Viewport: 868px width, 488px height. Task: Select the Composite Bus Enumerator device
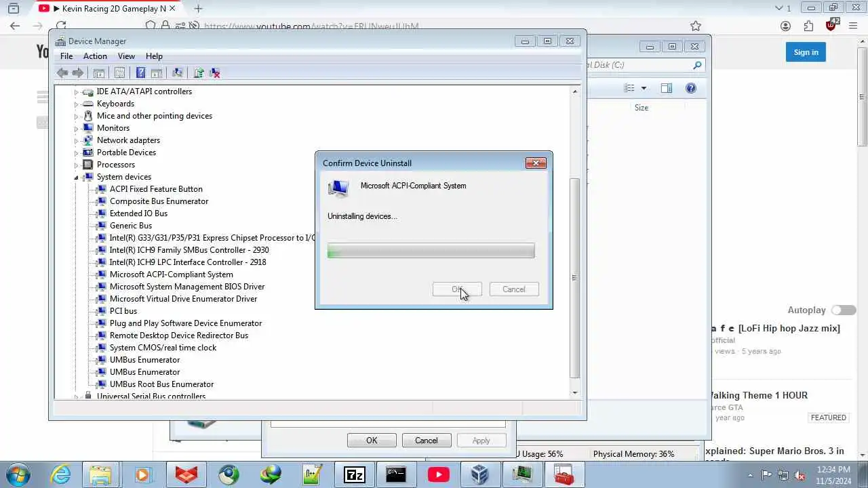(x=159, y=201)
